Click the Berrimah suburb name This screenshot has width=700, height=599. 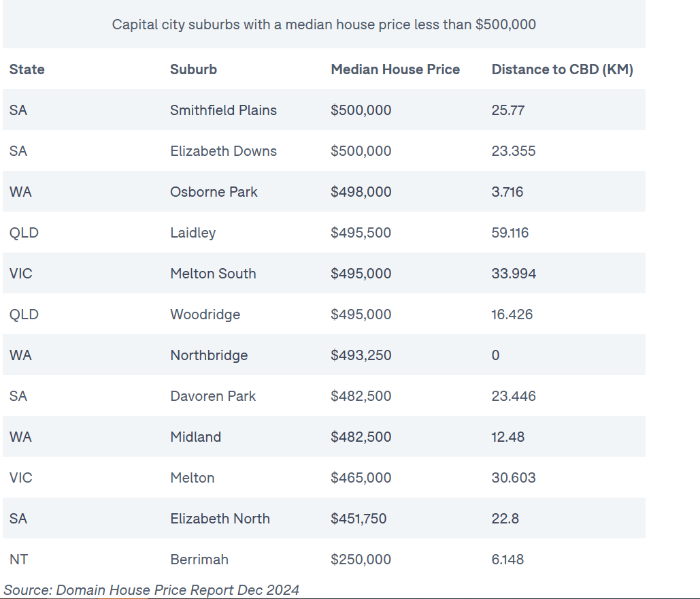(x=199, y=560)
